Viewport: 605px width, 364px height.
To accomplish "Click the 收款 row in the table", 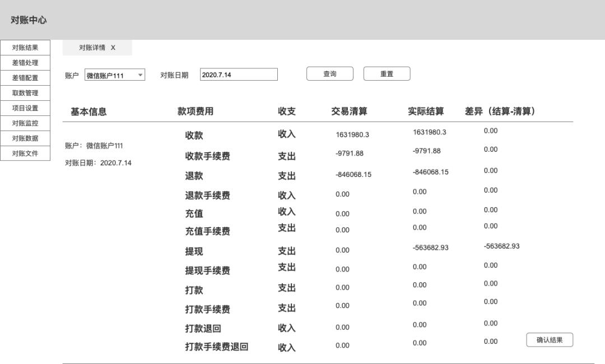I will (x=193, y=133).
